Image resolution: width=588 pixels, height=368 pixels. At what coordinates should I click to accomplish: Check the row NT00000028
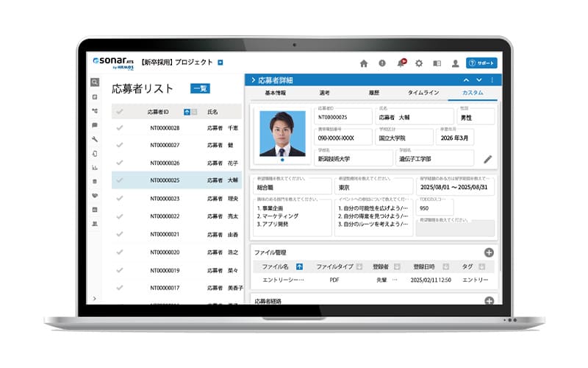pos(120,127)
